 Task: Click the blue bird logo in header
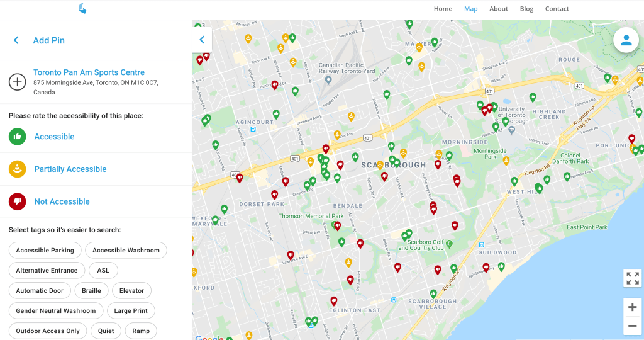[82, 8]
